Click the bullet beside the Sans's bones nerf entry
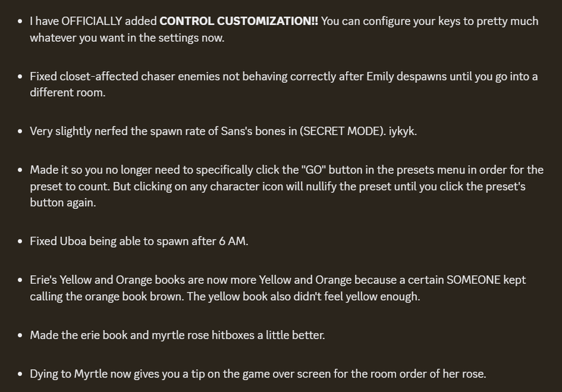 pyautogui.click(x=20, y=132)
